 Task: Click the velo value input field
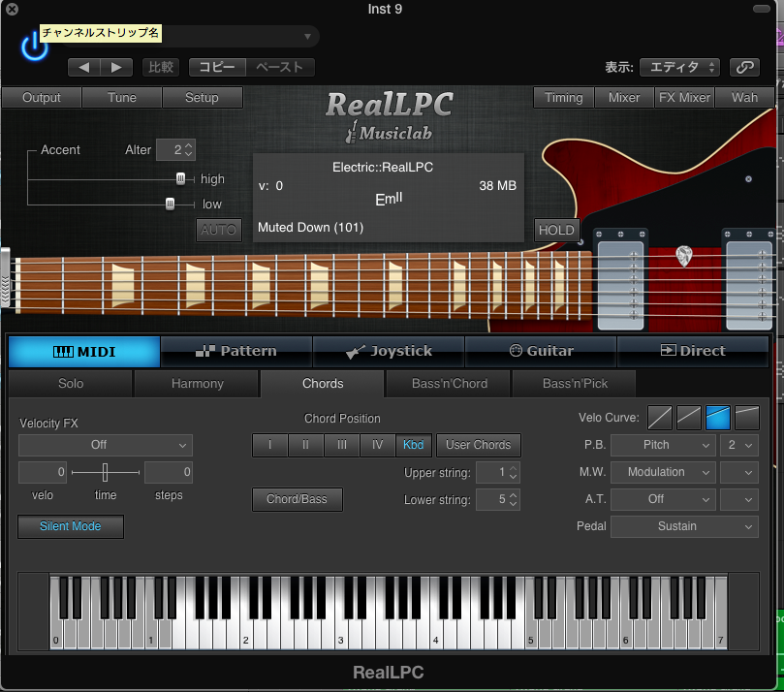43,472
